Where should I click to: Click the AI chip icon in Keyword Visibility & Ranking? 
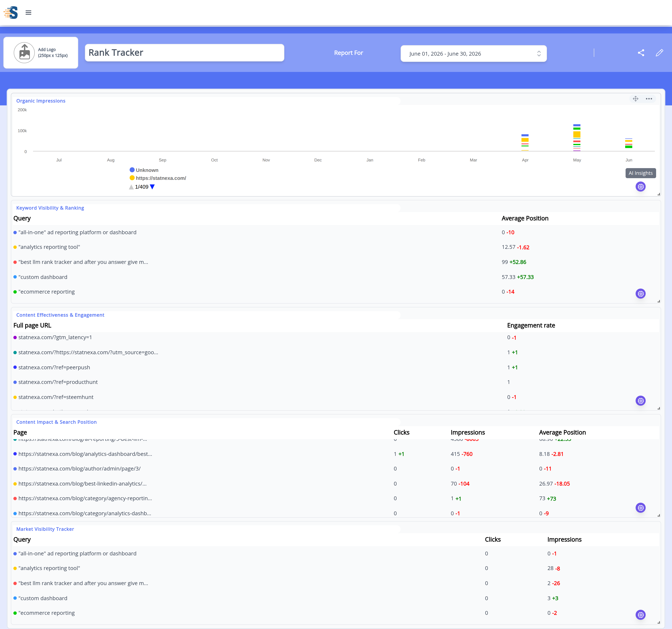[x=641, y=294]
